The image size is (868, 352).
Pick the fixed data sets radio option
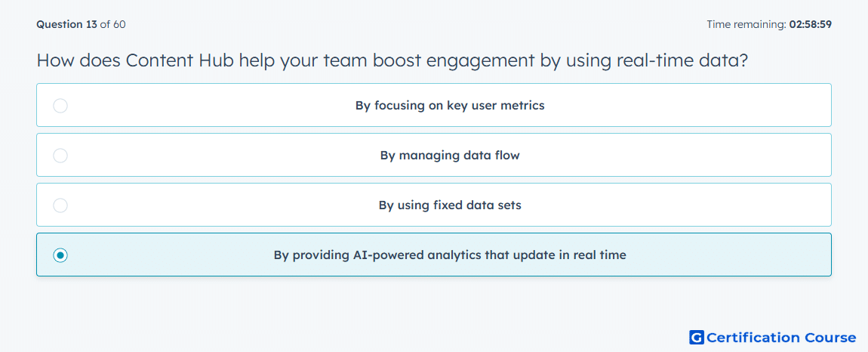60,205
